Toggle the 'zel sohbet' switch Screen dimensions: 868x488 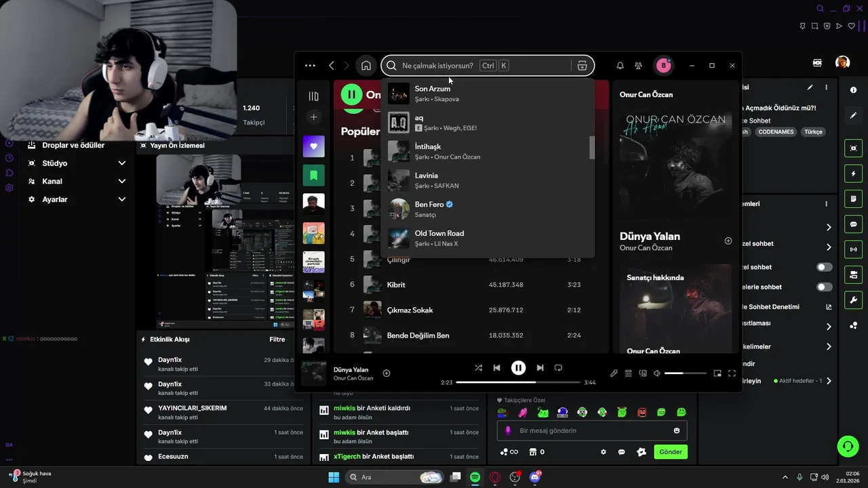824,267
